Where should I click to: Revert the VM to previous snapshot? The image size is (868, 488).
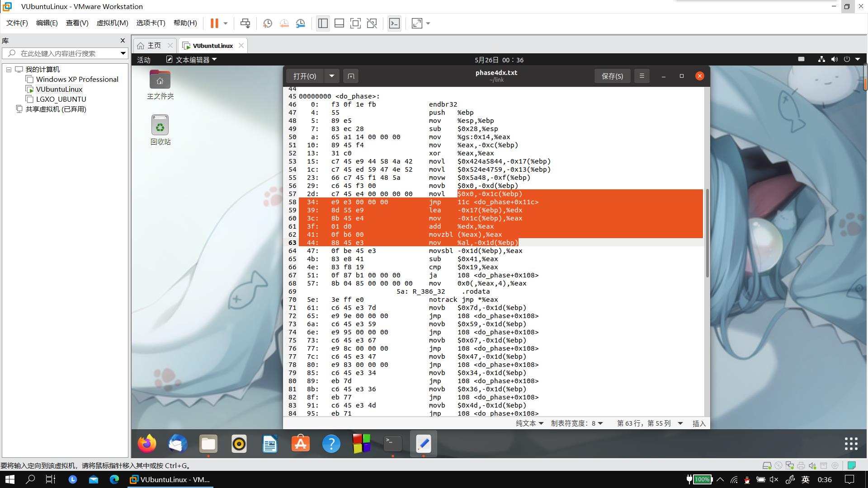[284, 23]
